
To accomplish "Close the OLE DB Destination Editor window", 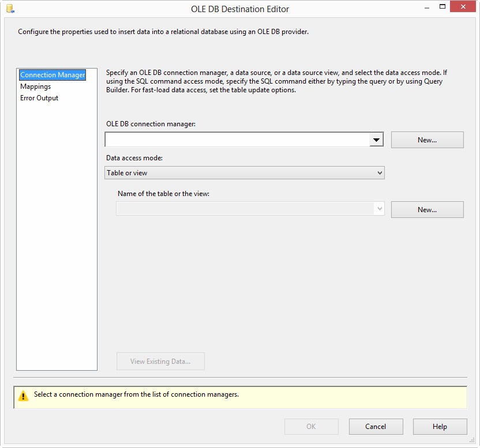I will click(463, 7).
